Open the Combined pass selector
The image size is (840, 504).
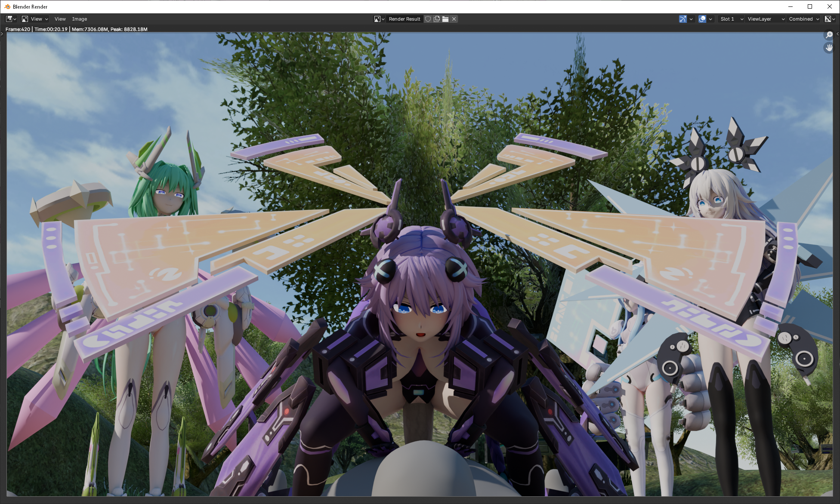click(803, 19)
